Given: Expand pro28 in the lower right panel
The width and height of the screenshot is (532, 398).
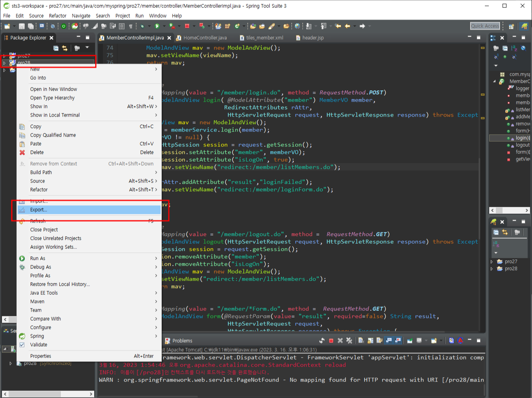Looking at the screenshot, I should [x=492, y=268].
